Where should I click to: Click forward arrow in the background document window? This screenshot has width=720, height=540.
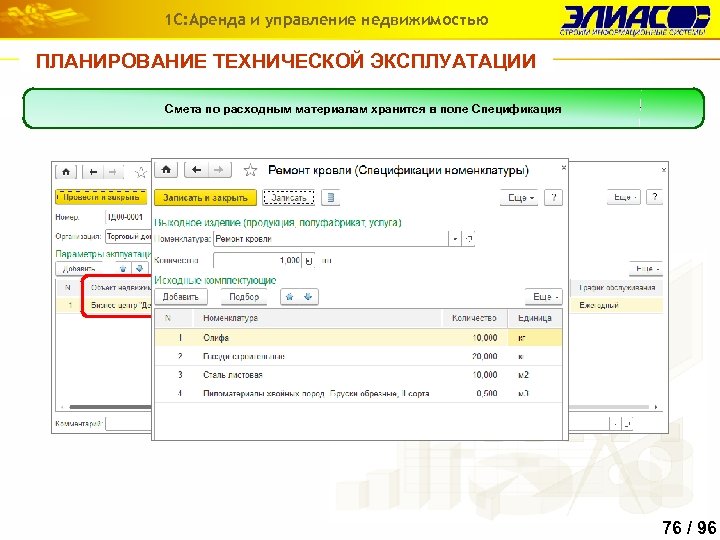pyautogui.click(x=112, y=172)
